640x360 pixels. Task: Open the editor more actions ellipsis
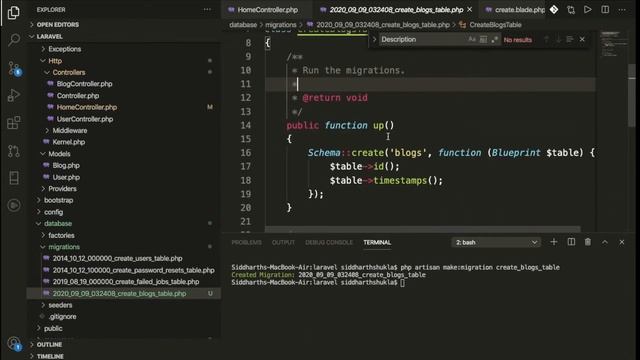pyautogui.click(x=622, y=9)
